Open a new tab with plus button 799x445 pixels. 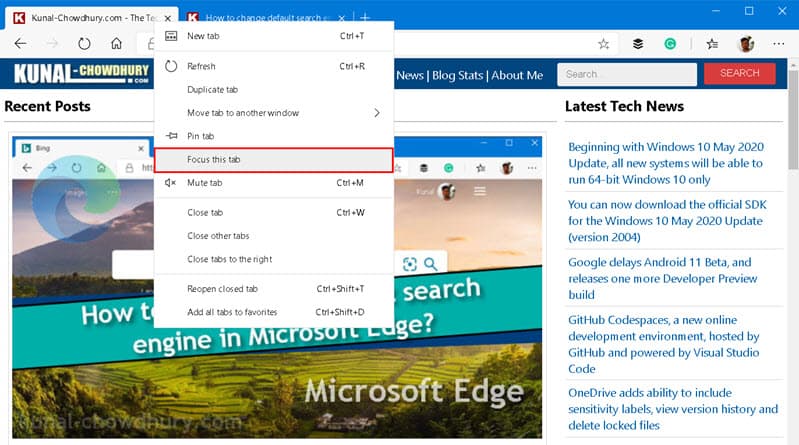[365, 18]
